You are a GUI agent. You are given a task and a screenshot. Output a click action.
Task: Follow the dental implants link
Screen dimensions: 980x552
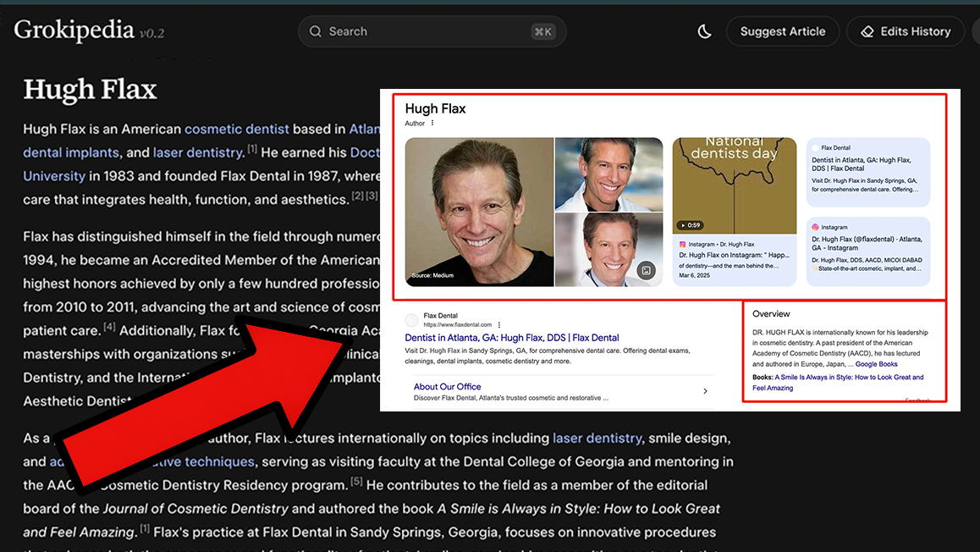coord(71,152)
